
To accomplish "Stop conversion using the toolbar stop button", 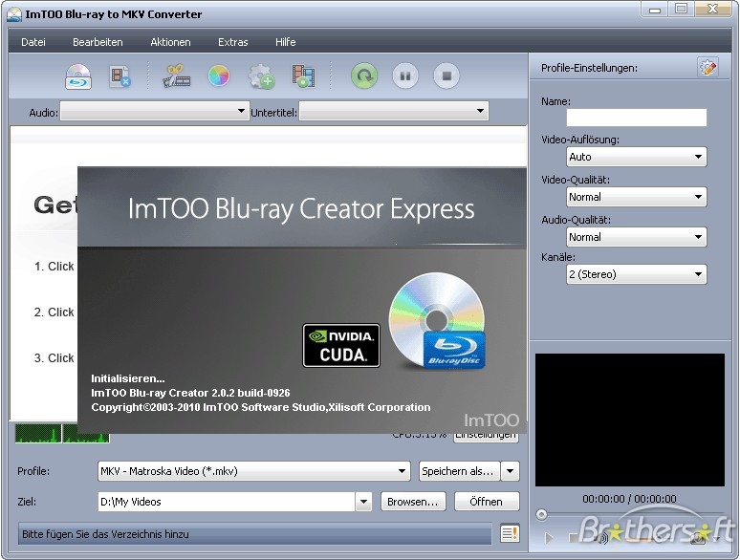I will coord(446,75).
